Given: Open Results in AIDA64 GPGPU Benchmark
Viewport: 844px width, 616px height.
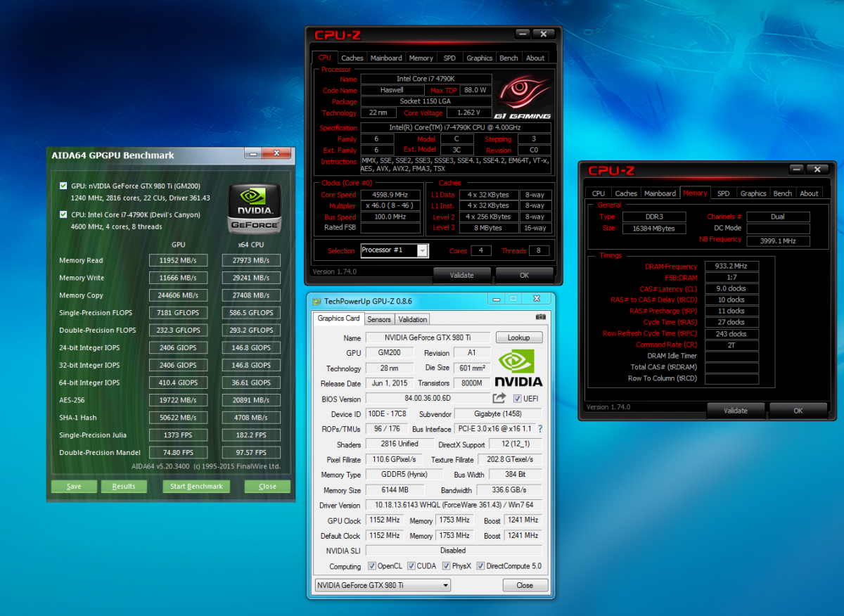Looking at the screenshot, I should point(124,486).
